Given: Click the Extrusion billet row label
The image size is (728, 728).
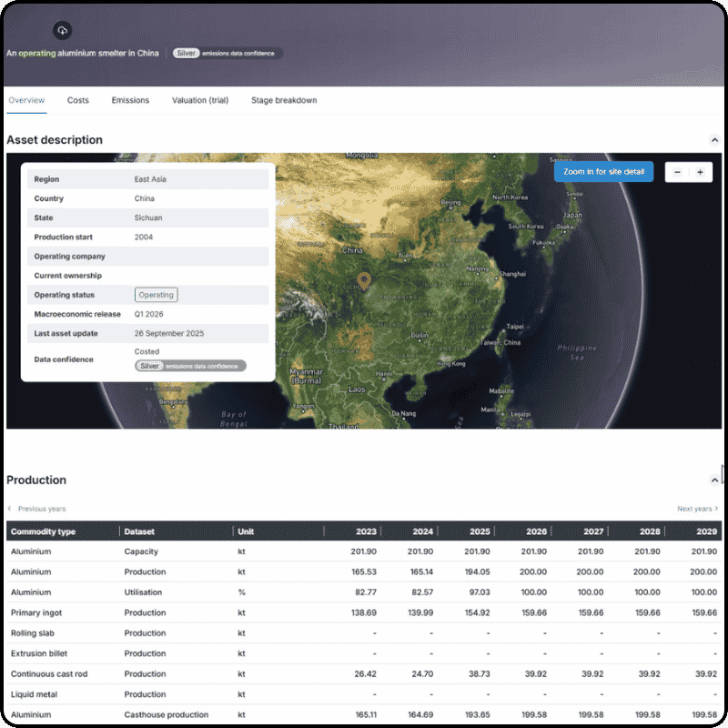Looking at the screenshot, I should click(x=39, y=653).
